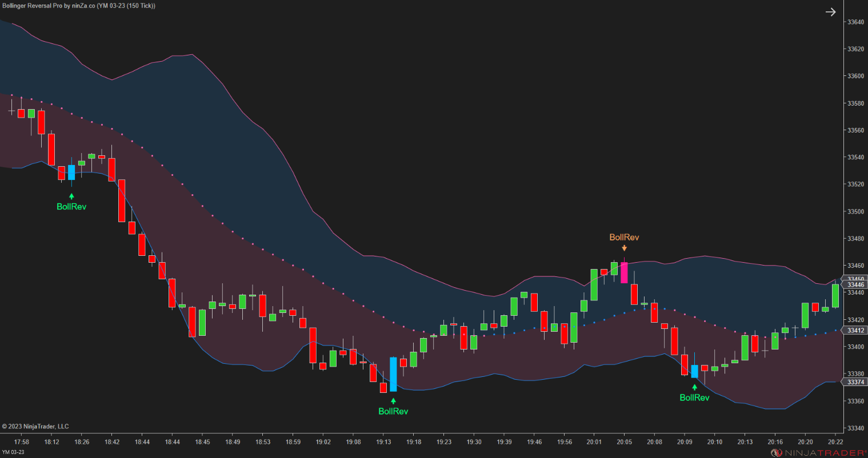
Task: Select the orange BollRev signal label
Action: point(624,238)
